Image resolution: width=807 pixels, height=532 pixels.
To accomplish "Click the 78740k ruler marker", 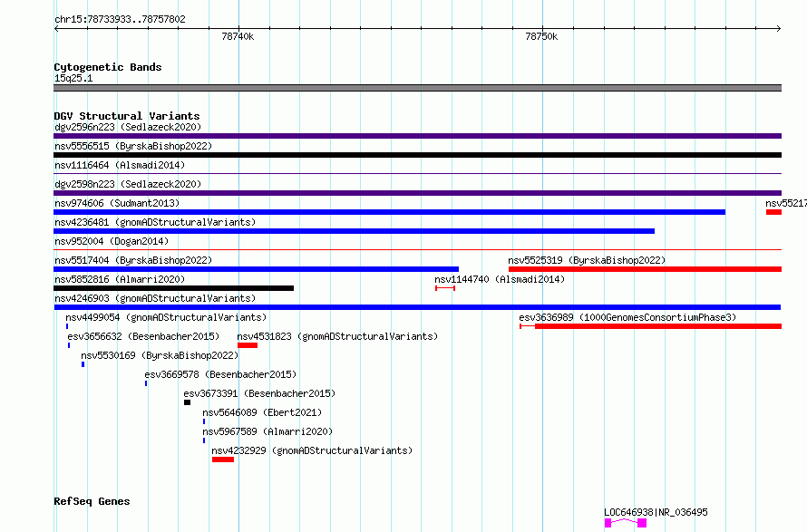I will (238, 36).
